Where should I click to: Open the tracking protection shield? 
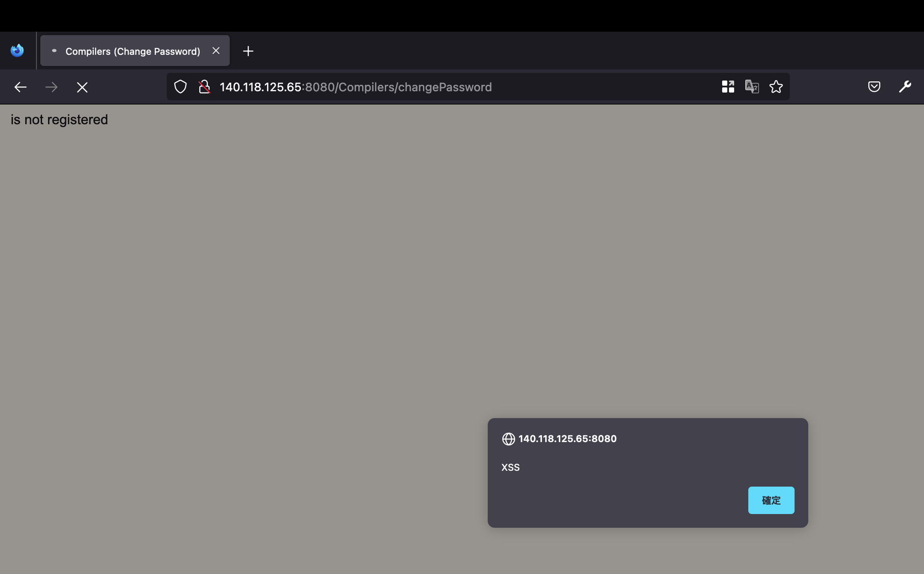180,87
